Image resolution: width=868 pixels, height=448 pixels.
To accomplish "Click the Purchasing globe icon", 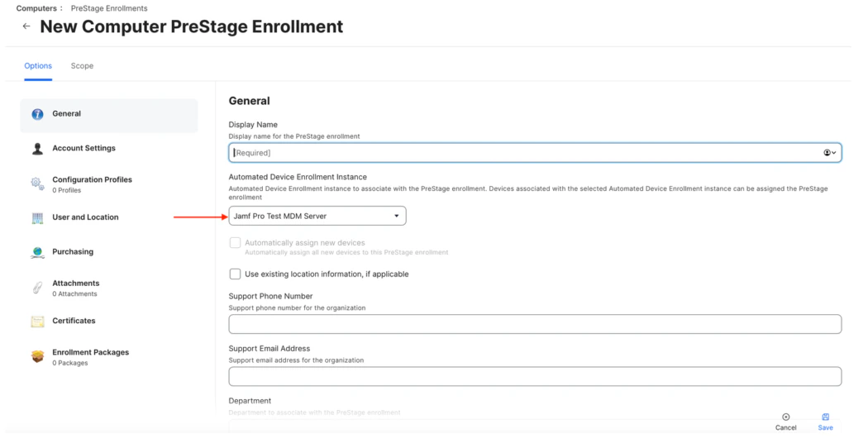I will pyautogui.click(x=37, y=253).
